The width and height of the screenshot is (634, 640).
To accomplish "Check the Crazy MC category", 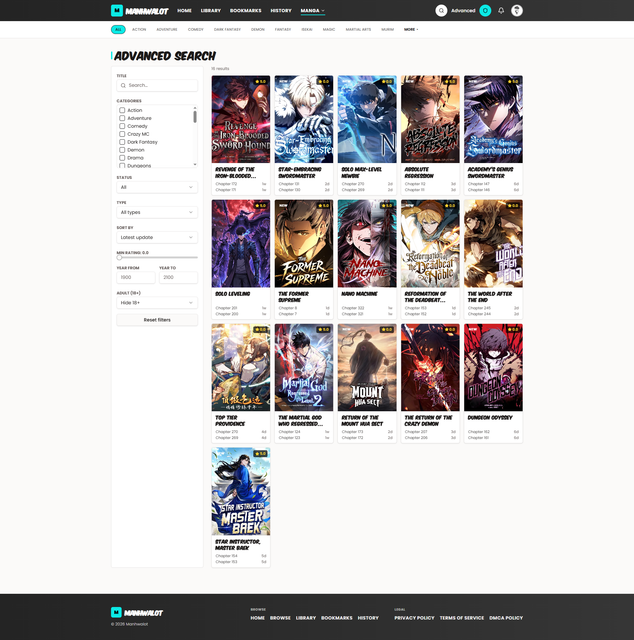I will tap(122, 134).
